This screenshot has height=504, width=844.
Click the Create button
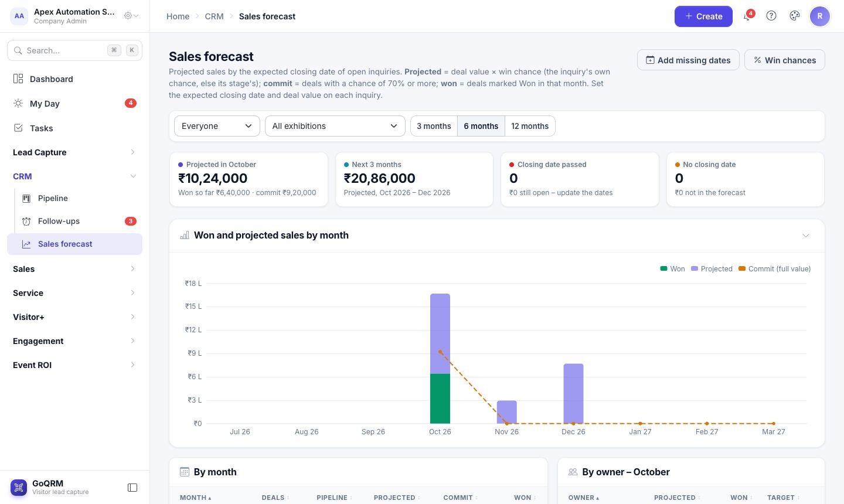[x=703, y=16]
